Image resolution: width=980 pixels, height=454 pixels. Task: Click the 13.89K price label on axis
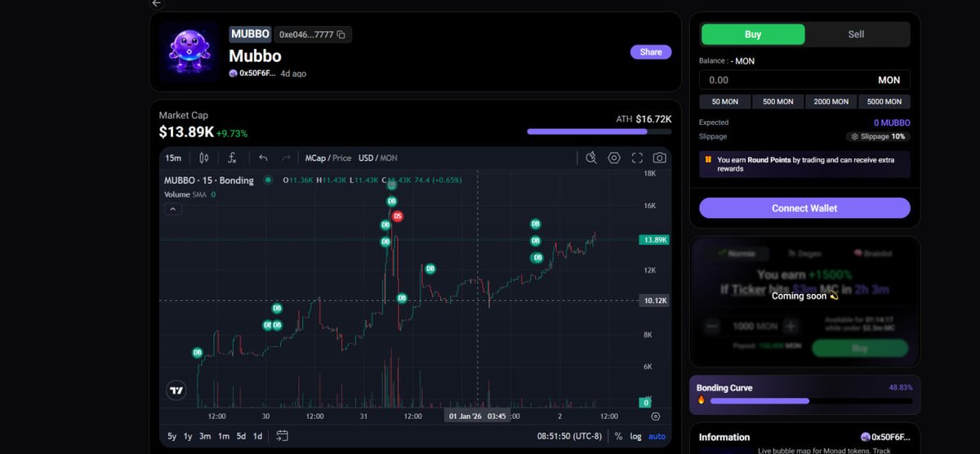tap(655, 240)
